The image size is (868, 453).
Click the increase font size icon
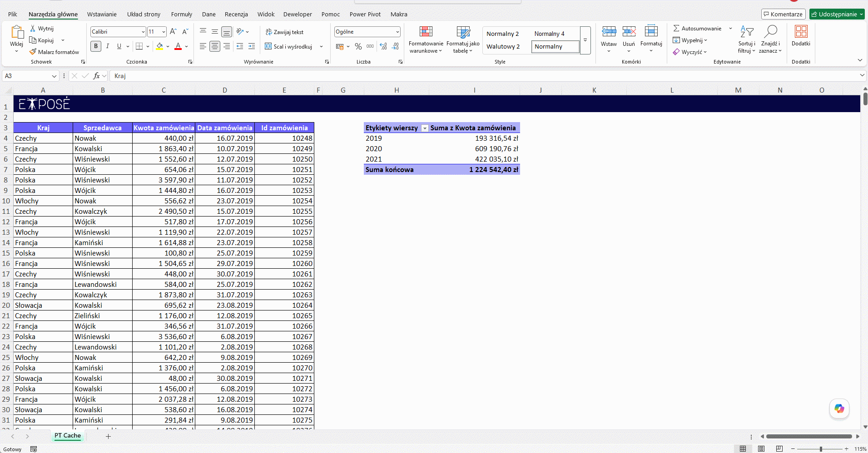click(173, 32)
